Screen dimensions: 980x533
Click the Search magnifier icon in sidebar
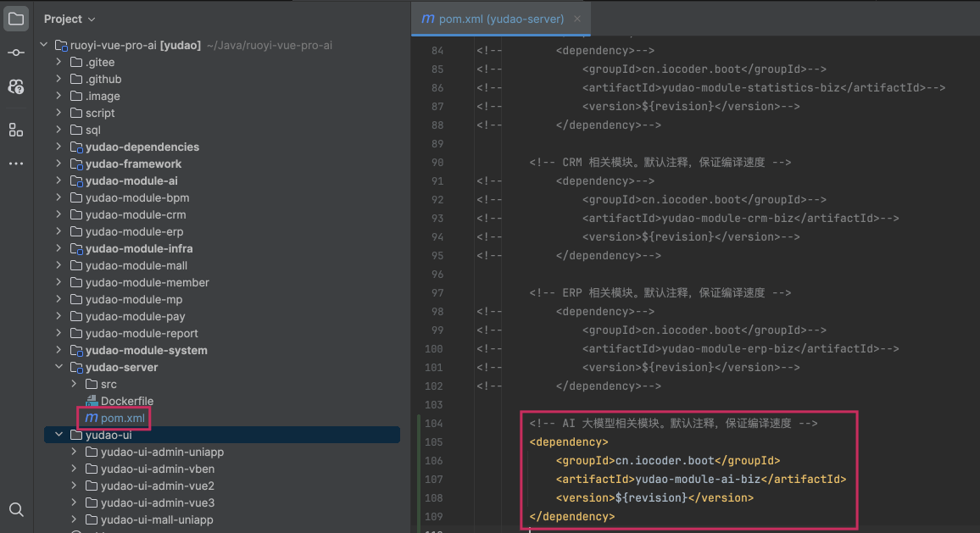point(16,509)
